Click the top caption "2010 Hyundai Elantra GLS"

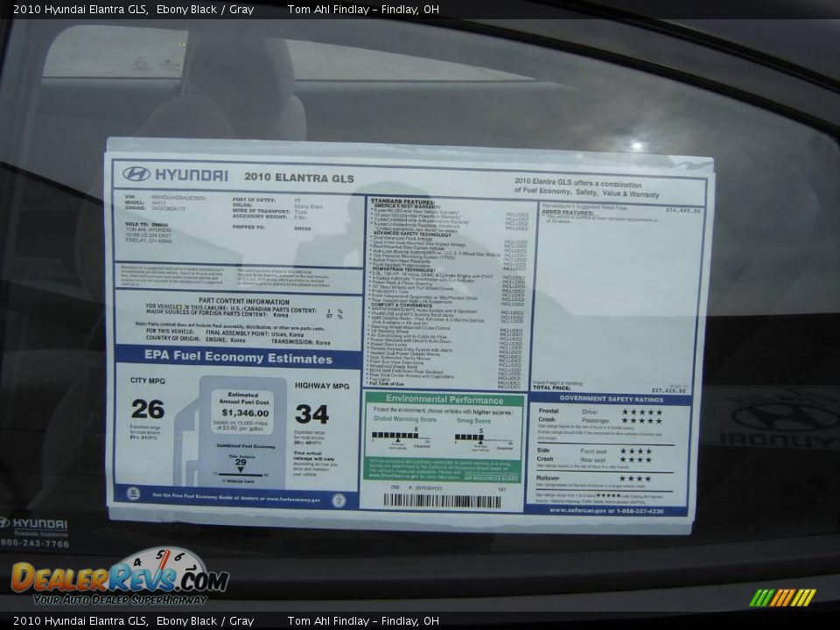coord(80,9)
